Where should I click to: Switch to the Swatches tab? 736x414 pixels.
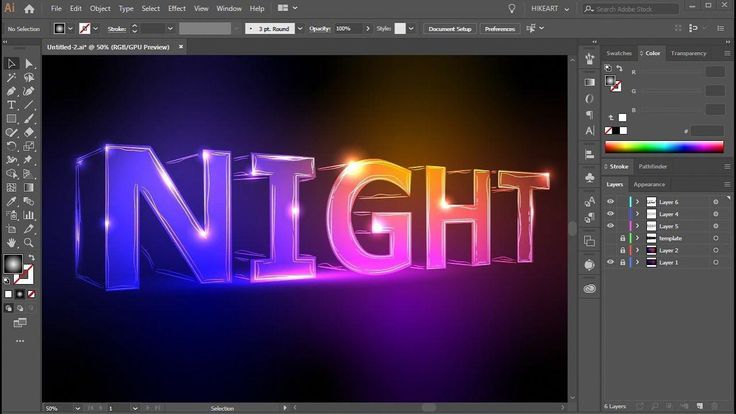(619, 53)
